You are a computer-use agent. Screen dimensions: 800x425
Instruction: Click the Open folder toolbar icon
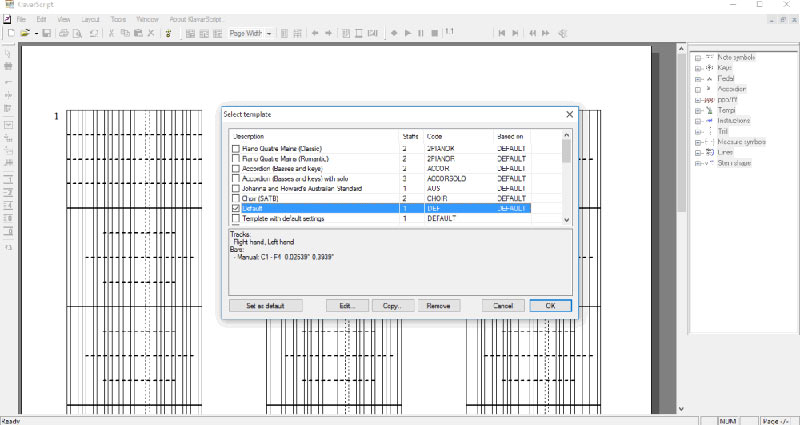click(x=24, y=33)
